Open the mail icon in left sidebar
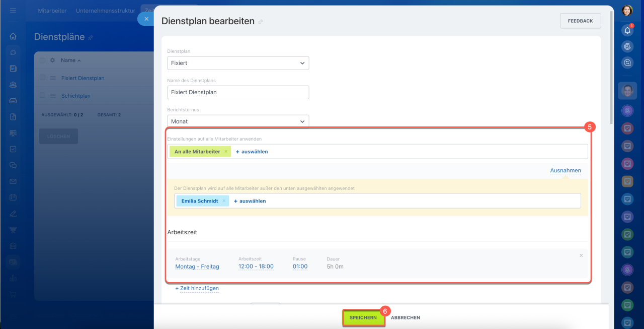 (13, 181)
